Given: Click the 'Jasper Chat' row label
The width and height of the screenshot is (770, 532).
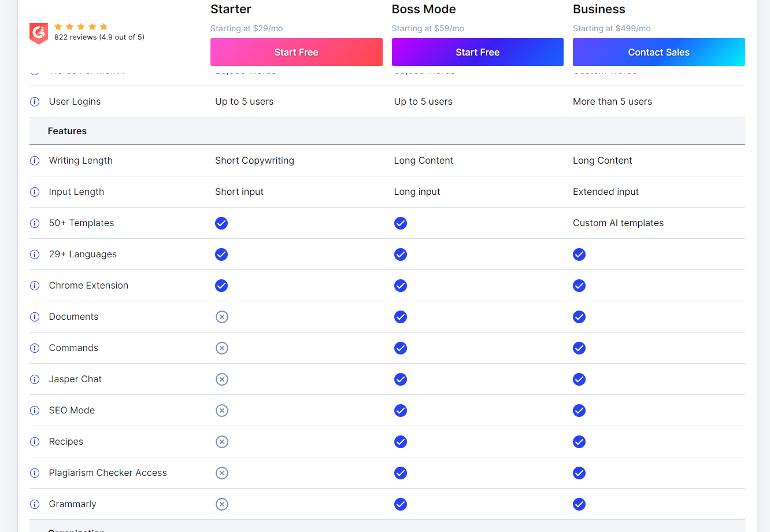Looking at the screenshot, I should [x=75, y=379].
